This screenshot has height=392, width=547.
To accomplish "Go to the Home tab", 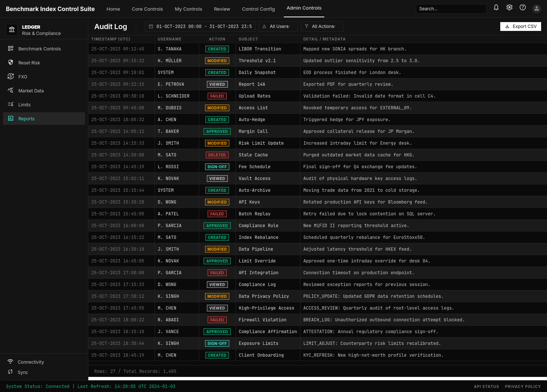I will [113, 9].
